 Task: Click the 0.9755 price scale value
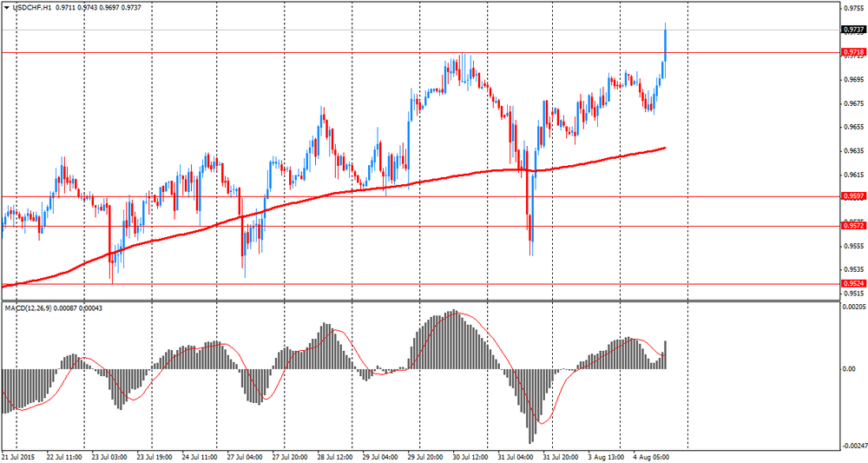[x=853, y=9]
